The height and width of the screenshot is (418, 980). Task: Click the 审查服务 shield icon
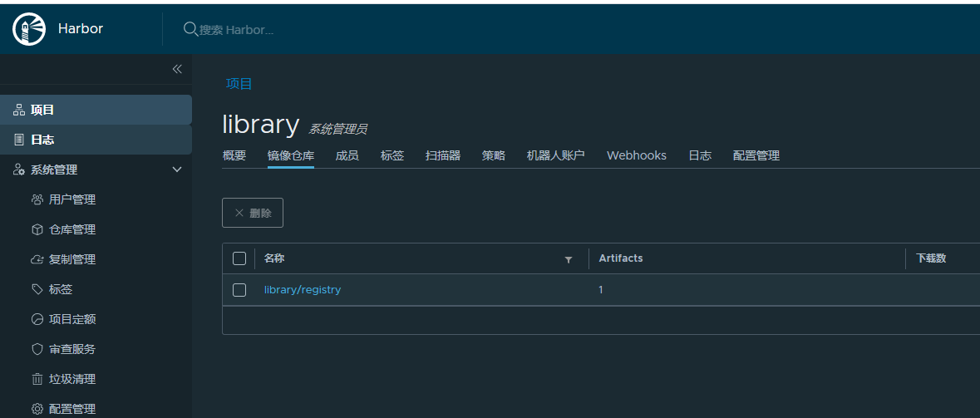(x=37, y=349)
